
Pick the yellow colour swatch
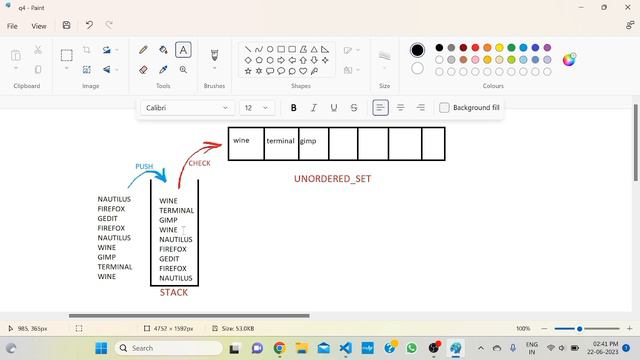click(x=499, y=48)
